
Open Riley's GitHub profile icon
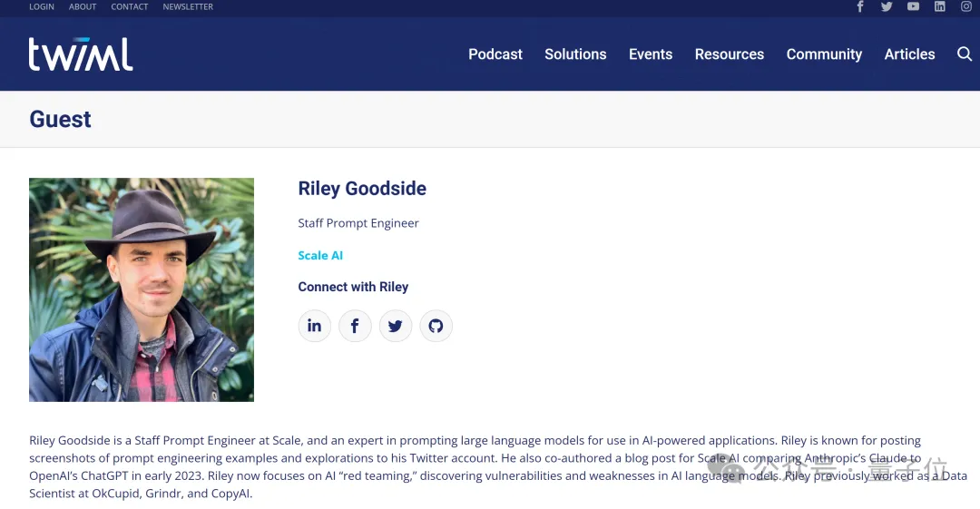(436, 326)
